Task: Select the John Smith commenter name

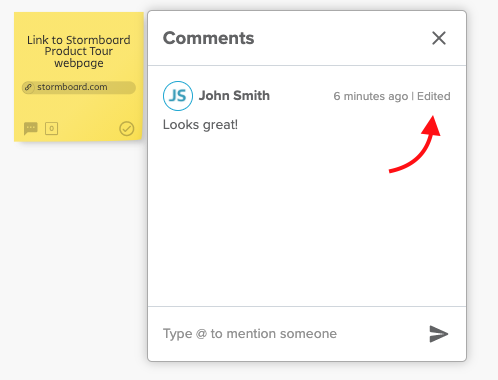Action: point(234,96)
